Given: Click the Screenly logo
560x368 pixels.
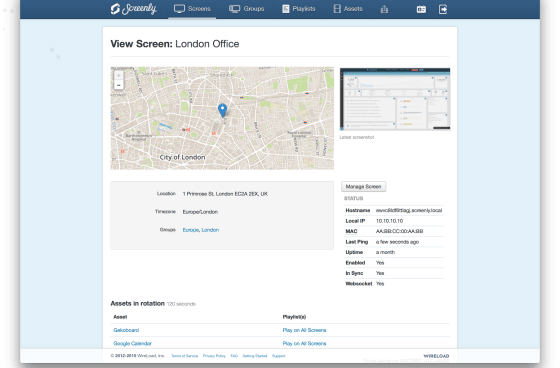Looking at the screenshot, I should tap(134, 9).
